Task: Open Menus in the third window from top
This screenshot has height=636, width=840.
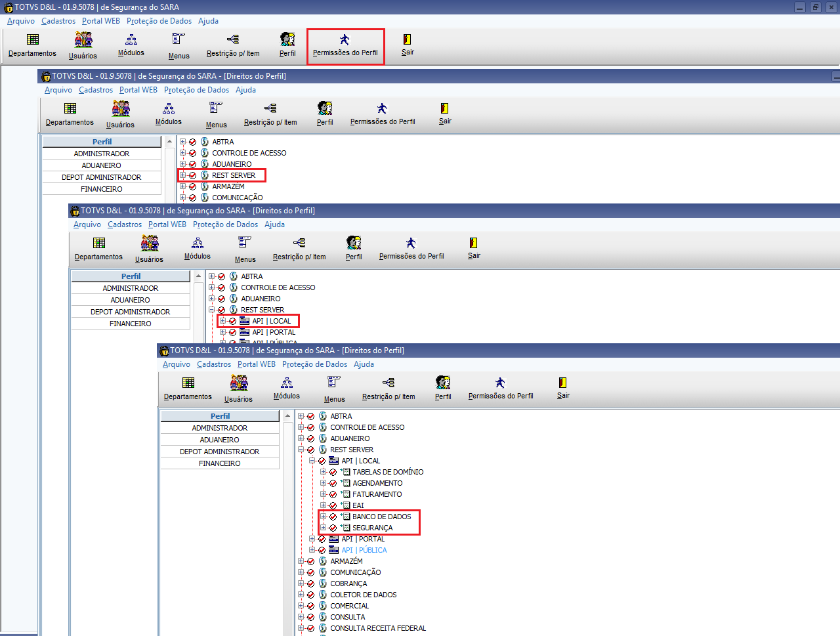Action: (x=245, y=249)
